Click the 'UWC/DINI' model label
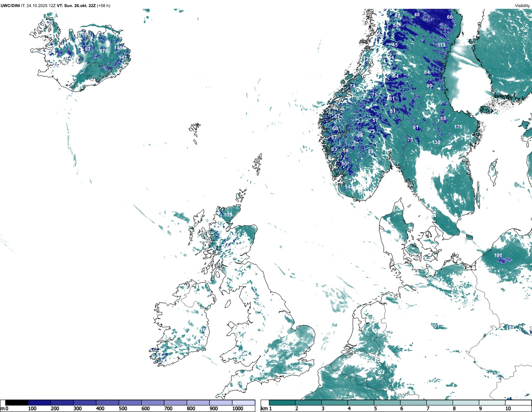The image size is (532, 412). [10, 5]
